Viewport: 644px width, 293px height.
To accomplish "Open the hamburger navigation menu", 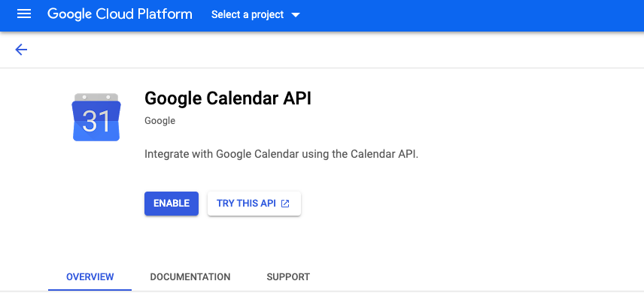I will coord(24,14).
